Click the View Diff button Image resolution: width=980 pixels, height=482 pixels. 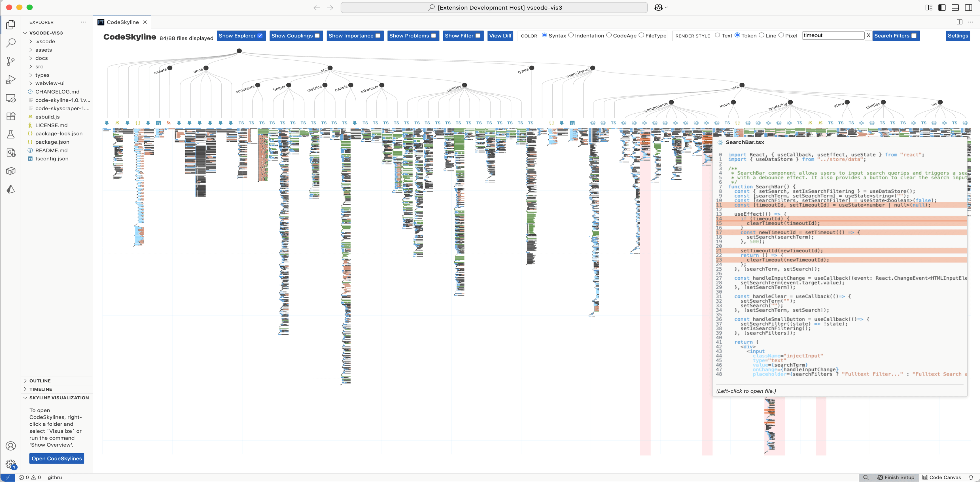click(500, 36)
